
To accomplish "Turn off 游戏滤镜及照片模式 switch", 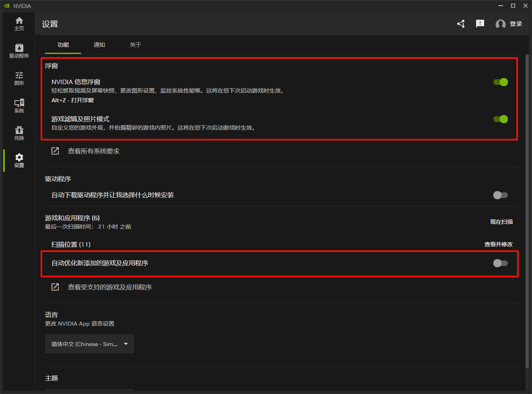I will [501, 119].
